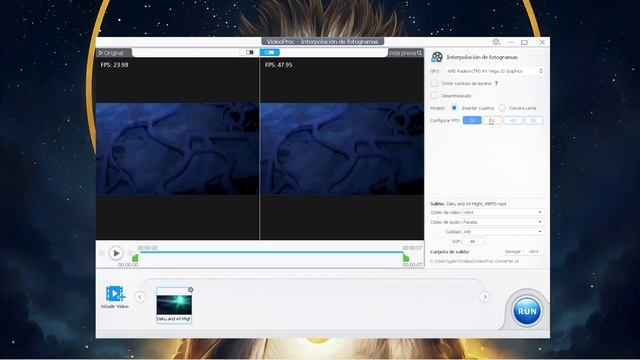Click the output filename after Salida

(x=476, y=204)
